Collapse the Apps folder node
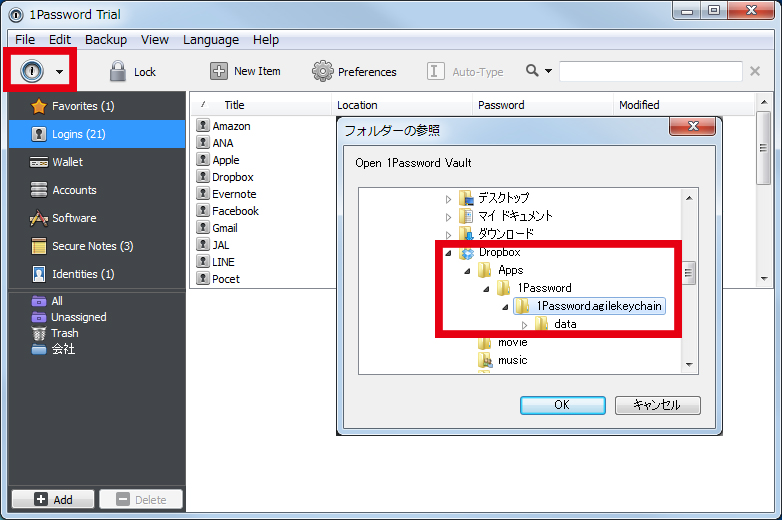The image size is (782, 520). 467,271
